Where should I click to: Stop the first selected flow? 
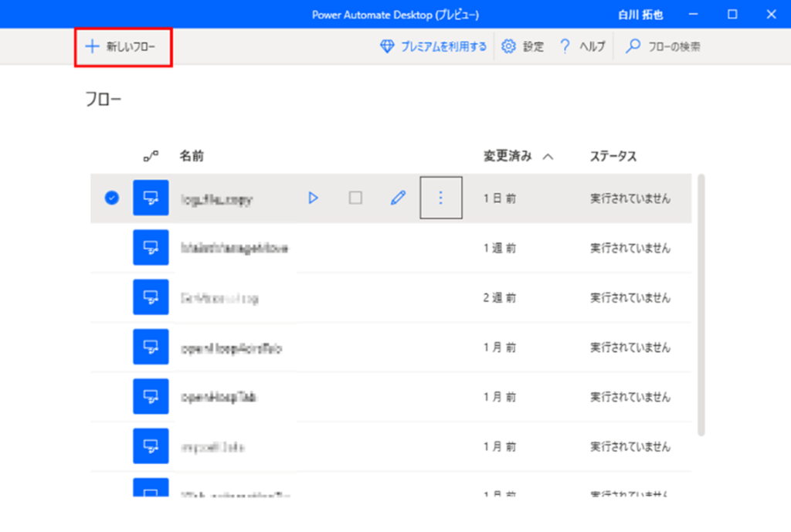point(355,198)
